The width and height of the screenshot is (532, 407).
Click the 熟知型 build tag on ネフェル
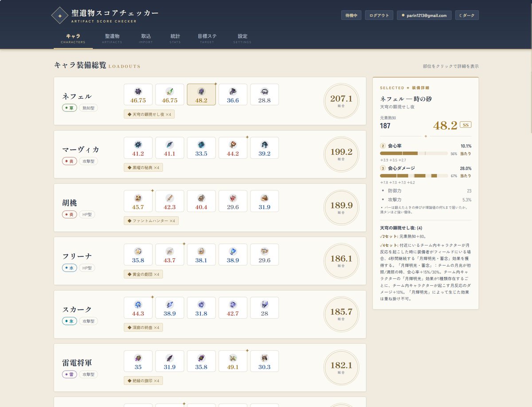click(x=89, y=108)
